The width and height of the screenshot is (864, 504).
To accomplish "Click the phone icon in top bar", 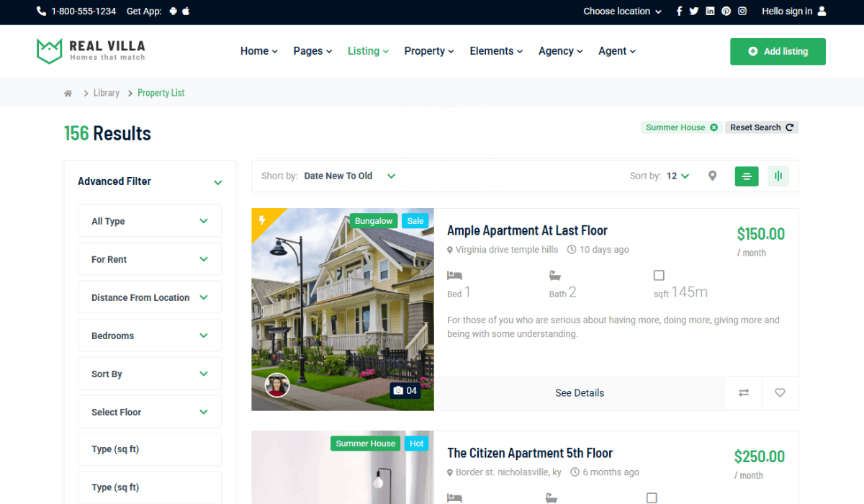I will click(41, 12).
